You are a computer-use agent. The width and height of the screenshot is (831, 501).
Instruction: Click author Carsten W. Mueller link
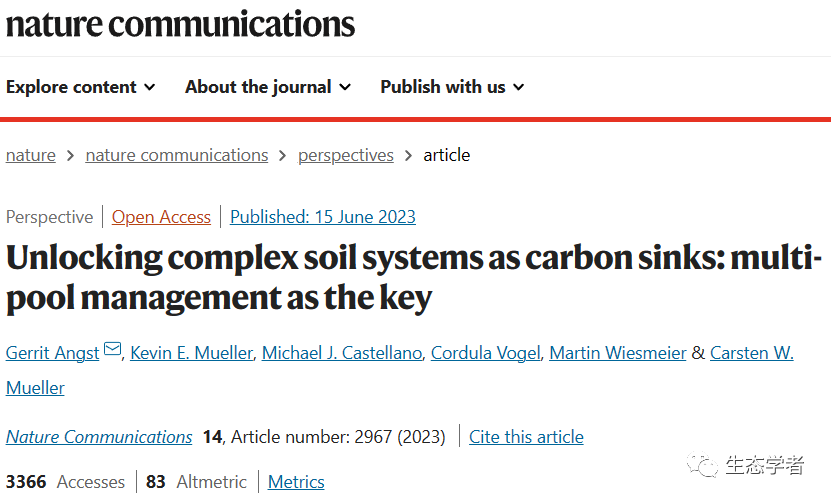751,353
